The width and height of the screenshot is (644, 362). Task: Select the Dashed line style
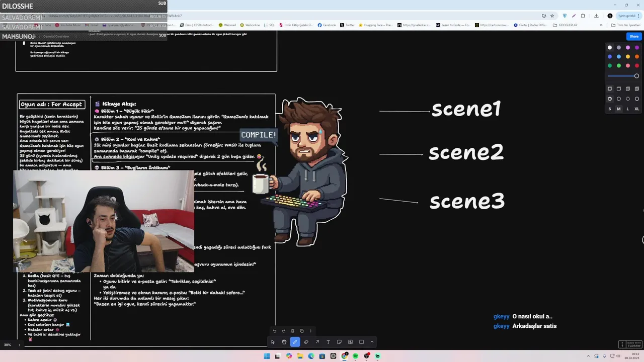619,99
